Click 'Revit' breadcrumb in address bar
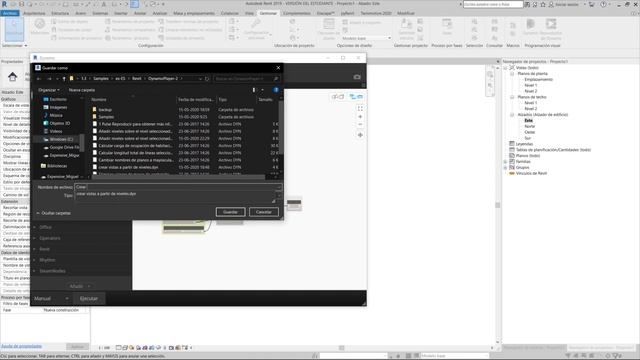Screen dimensions: 640x360 (137, 78)
